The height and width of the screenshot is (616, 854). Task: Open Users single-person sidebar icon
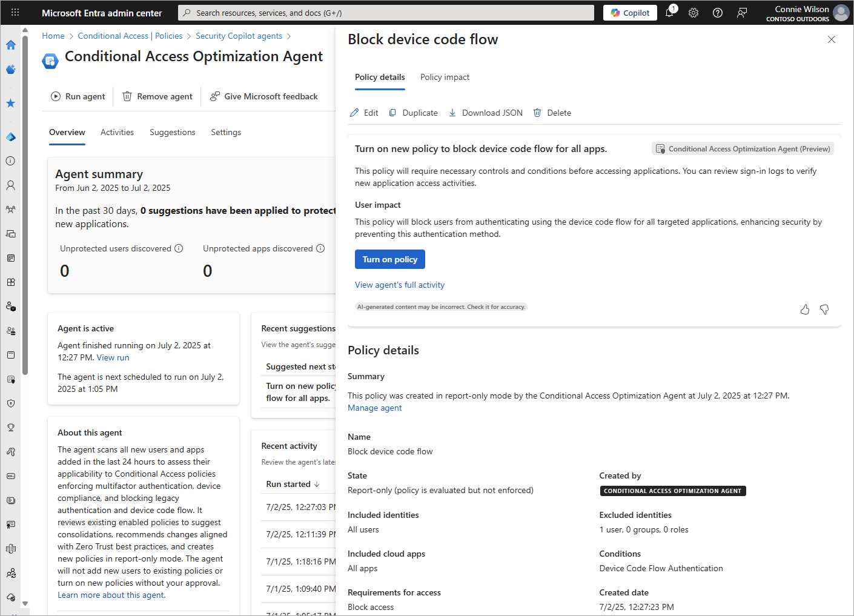10,185
